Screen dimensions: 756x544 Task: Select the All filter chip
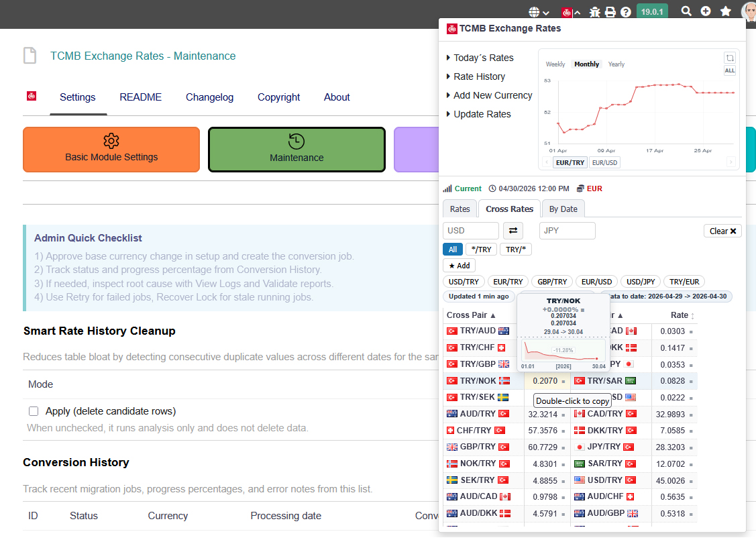point(453,250)
